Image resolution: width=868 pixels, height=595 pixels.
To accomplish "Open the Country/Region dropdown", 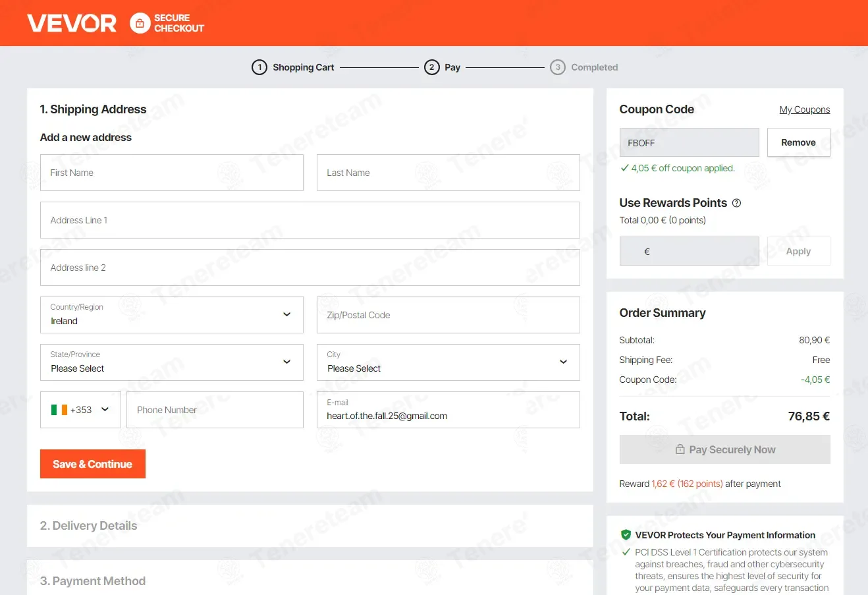I will point(172,315).
